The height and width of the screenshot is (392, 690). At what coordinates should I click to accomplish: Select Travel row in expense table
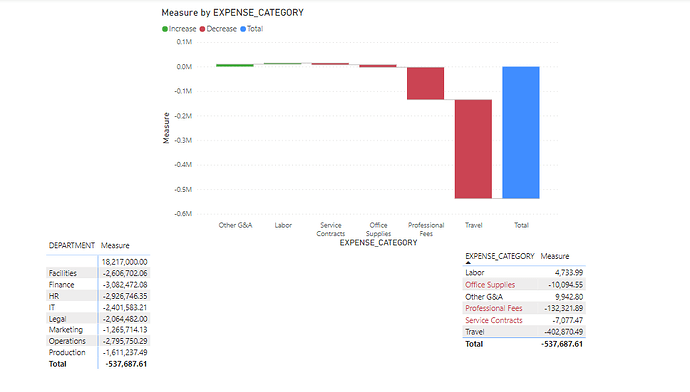click(524, 332)
